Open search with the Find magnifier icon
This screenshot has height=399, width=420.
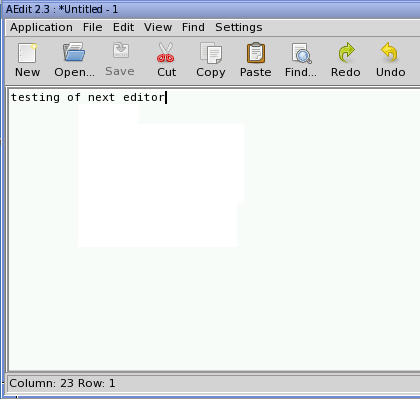point(301,53)
